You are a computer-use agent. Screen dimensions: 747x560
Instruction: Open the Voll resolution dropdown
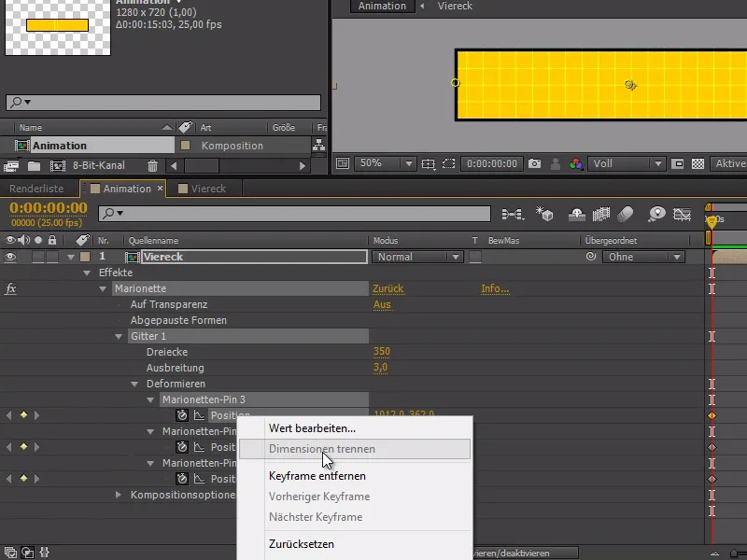(626, 163)
